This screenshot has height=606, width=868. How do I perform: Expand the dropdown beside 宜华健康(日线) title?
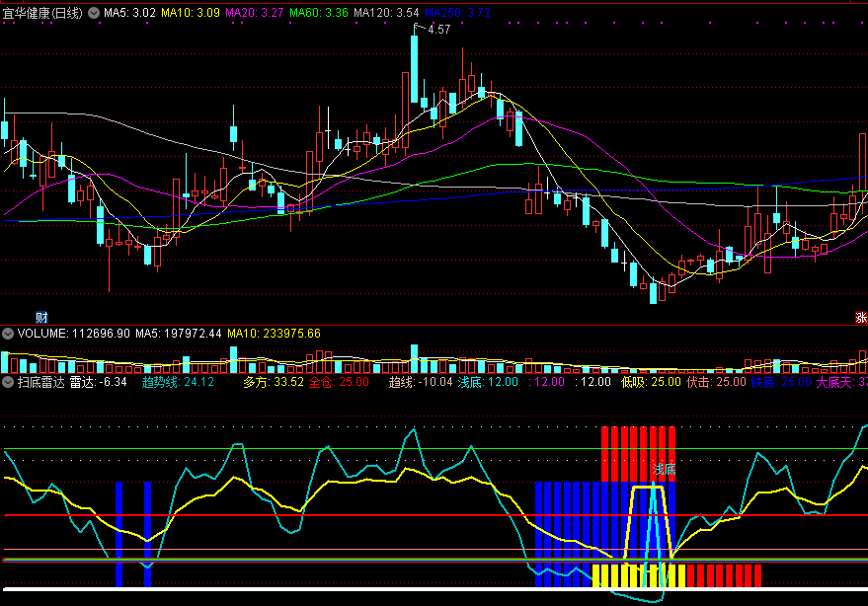(94, 13)
